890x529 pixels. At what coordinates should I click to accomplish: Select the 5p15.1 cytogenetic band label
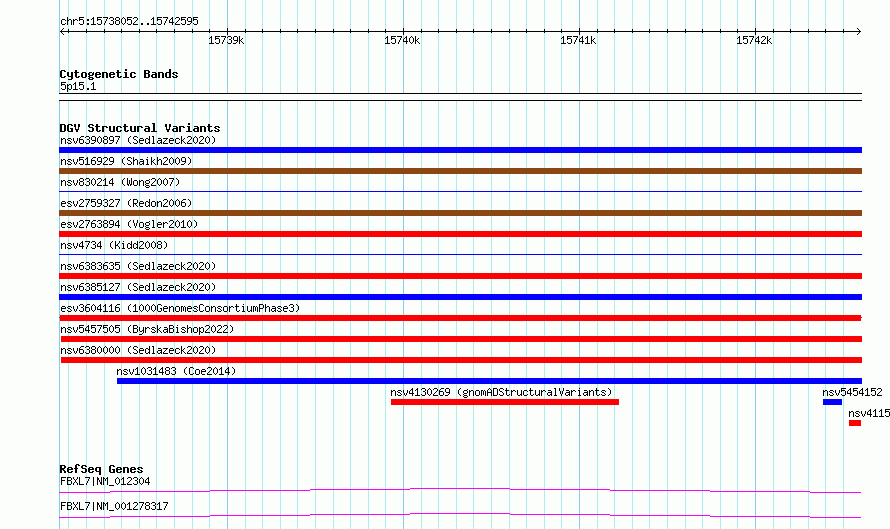click(x=78, y=86)
